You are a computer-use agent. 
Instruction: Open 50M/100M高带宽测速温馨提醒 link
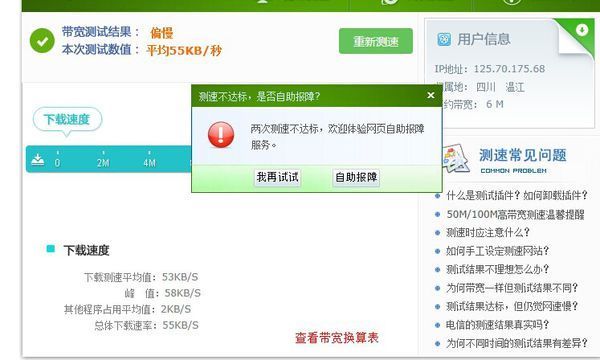tap(515, 214)
